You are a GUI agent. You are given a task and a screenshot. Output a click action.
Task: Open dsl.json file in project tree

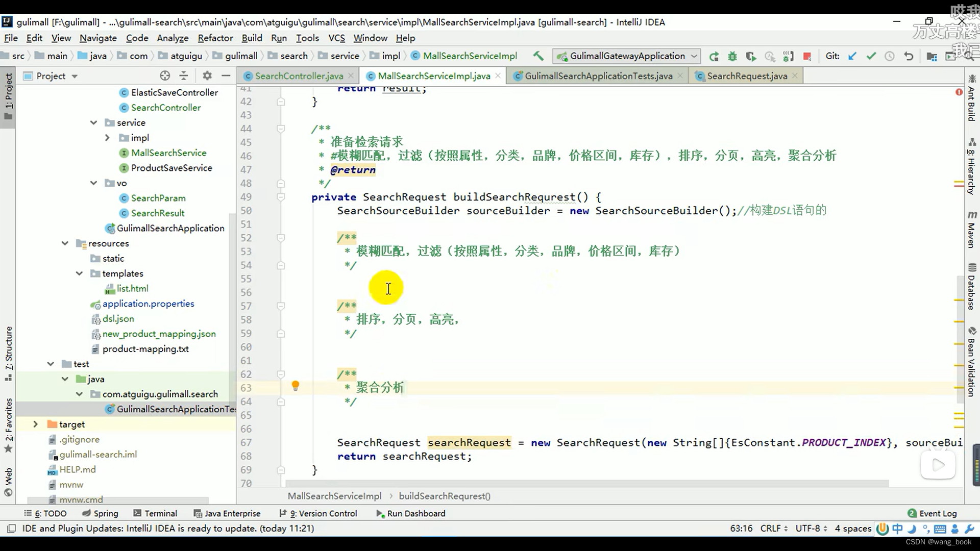tap(118, 319)
